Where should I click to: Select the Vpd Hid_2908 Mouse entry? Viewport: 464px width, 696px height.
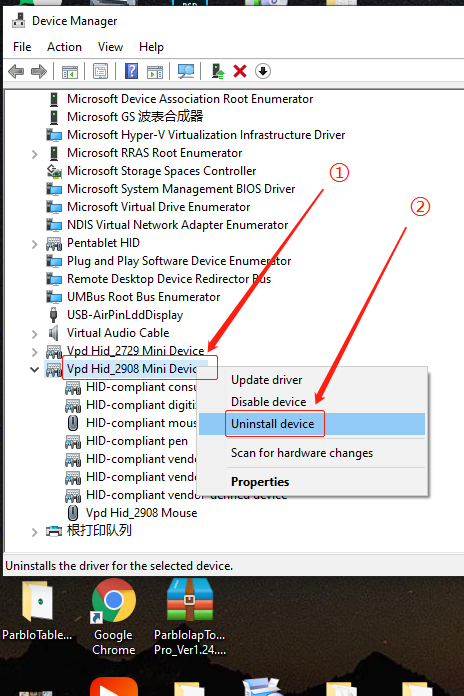(x=141, y=513)
